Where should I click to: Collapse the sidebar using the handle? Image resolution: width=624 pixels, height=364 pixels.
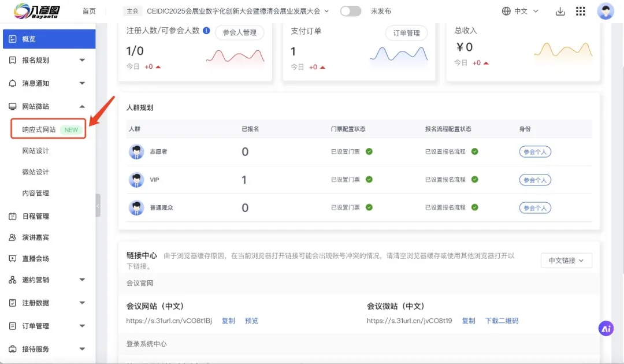pyautogui.click(x=98, y=206)
